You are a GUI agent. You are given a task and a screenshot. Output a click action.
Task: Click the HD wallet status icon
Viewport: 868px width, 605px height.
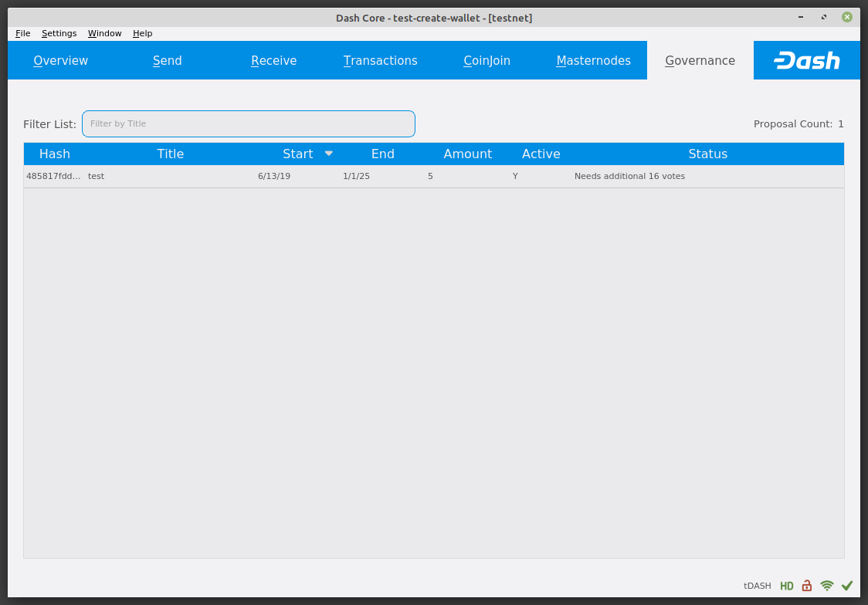coord(786,586)
